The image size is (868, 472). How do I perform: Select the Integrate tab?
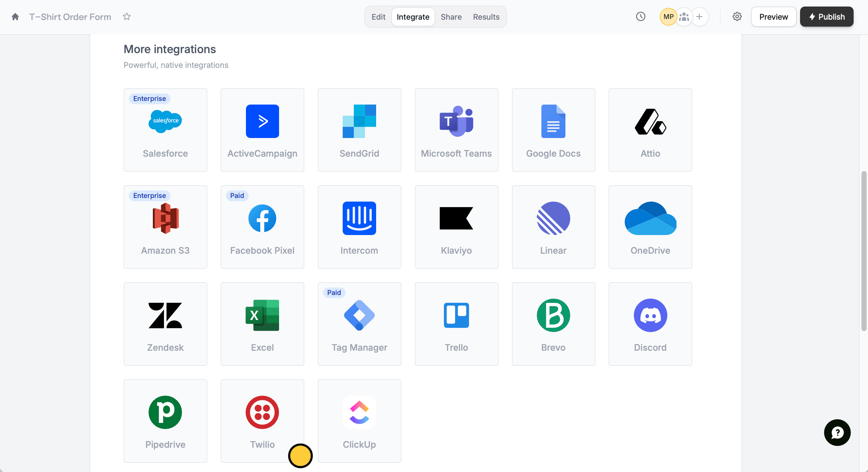tap(413, 17)
